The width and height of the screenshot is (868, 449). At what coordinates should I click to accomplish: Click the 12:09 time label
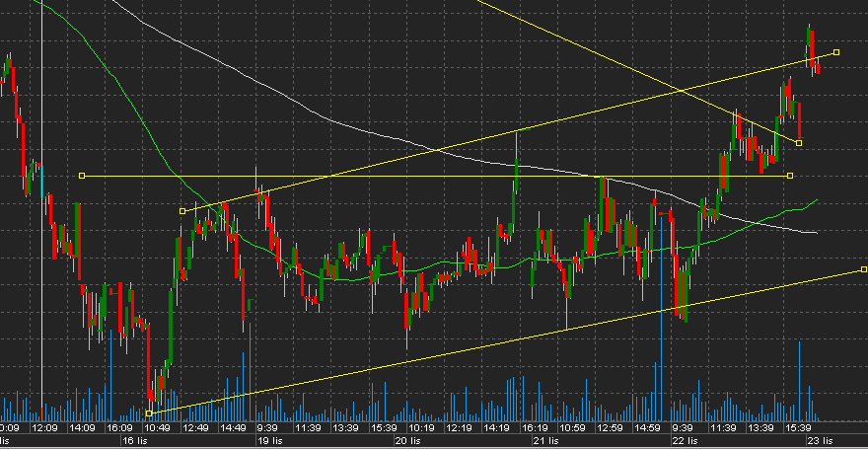44,428
